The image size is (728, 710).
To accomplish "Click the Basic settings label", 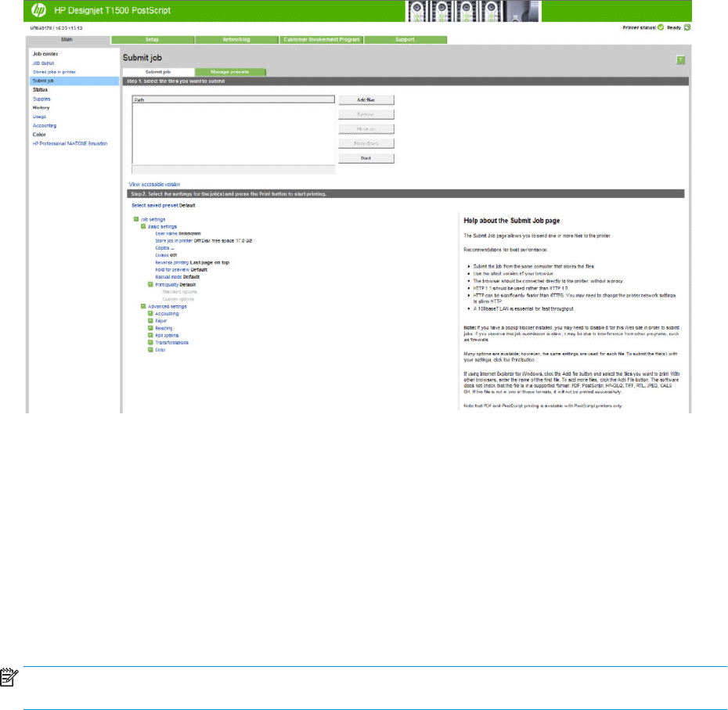I will [x=162, y=226].
